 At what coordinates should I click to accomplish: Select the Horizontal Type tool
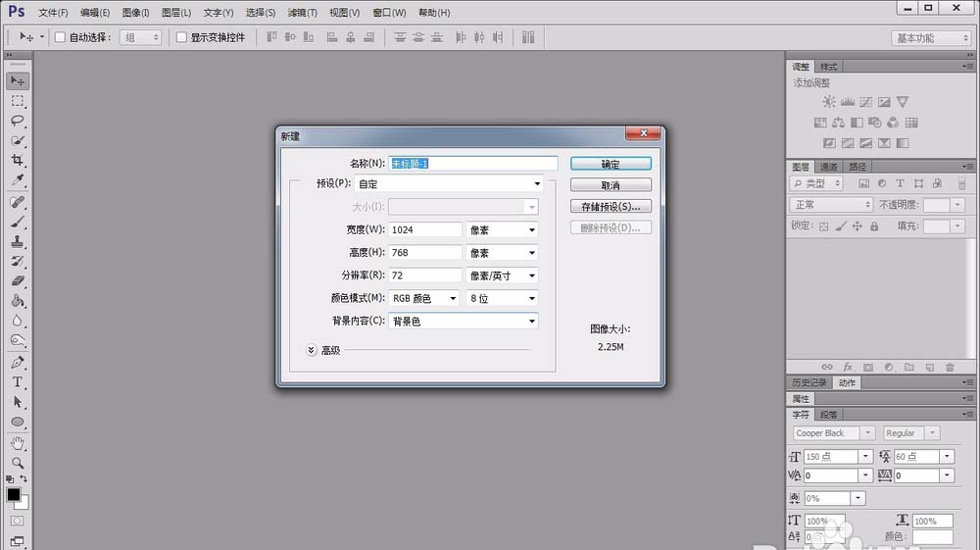[x=18, y=382]
